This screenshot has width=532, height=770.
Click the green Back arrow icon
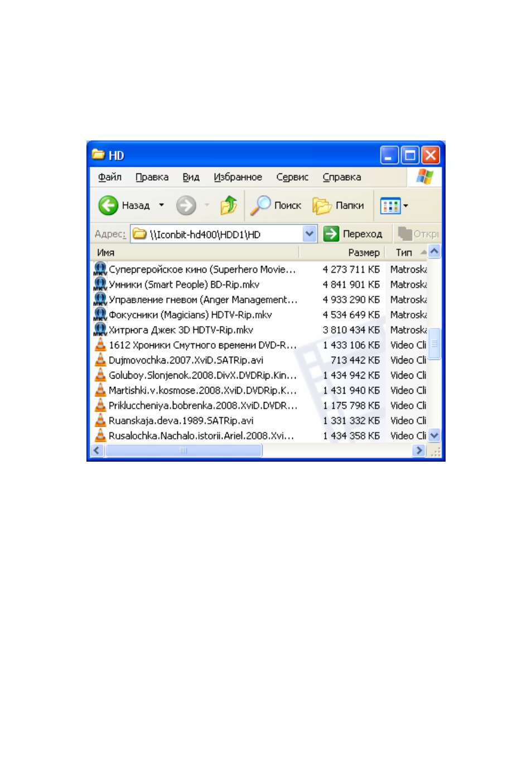108,206
